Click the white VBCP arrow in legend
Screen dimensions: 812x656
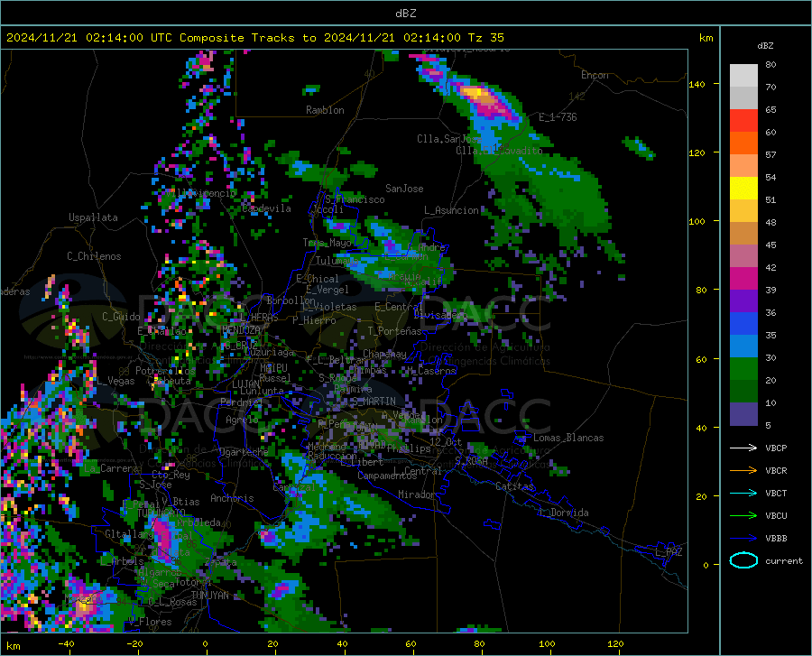click(x=743, y=448)
